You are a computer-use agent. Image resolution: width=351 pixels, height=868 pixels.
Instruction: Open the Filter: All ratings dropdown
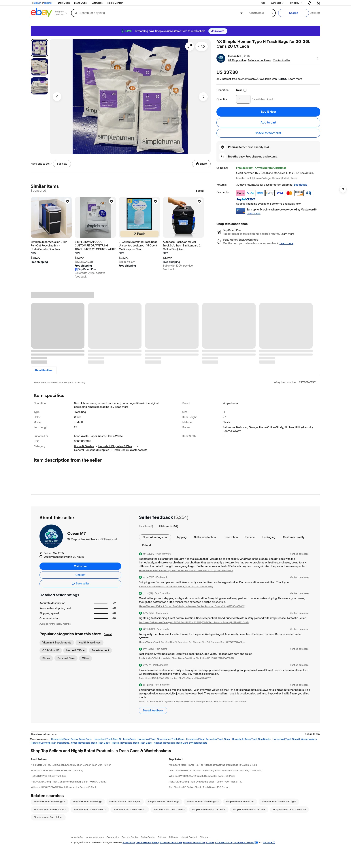[155, 537]
